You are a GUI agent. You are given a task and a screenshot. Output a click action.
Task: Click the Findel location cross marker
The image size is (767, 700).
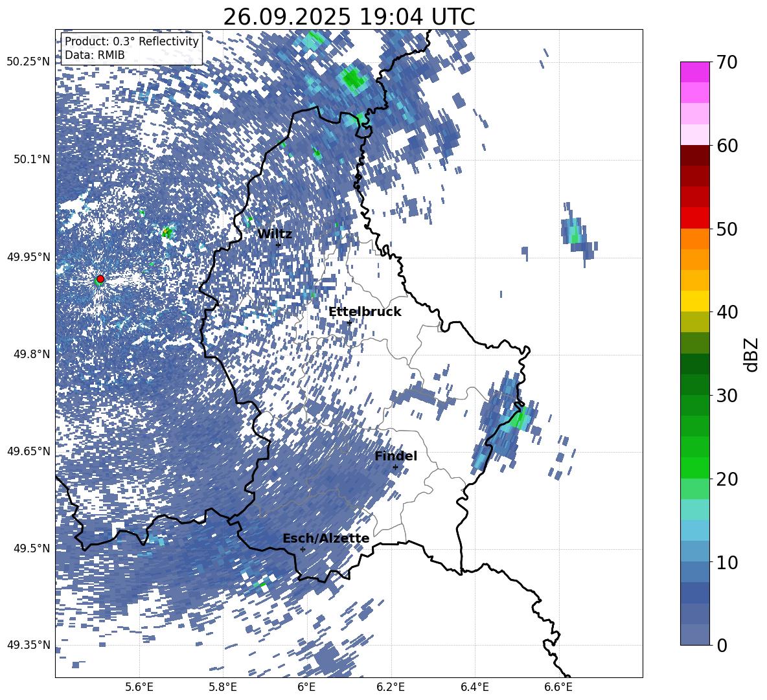pos(395,468)
